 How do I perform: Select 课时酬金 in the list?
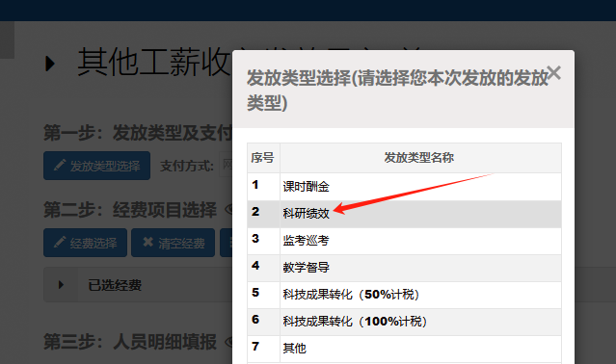point(404,187)
